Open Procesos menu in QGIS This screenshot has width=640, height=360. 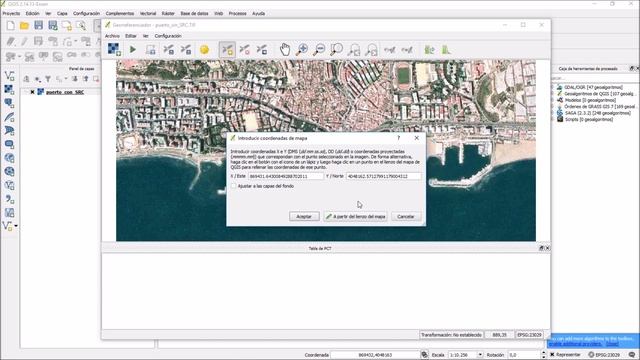coord(237,13)
